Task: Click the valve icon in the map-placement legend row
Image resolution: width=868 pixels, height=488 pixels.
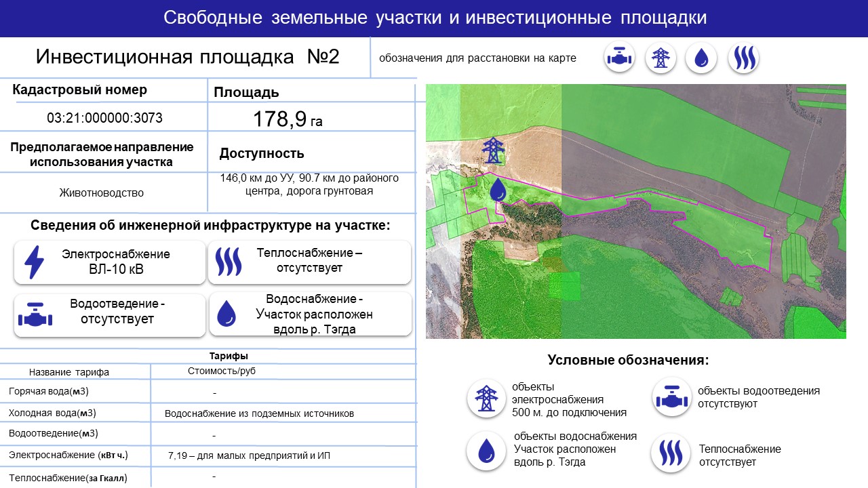Action: [619, 58]
